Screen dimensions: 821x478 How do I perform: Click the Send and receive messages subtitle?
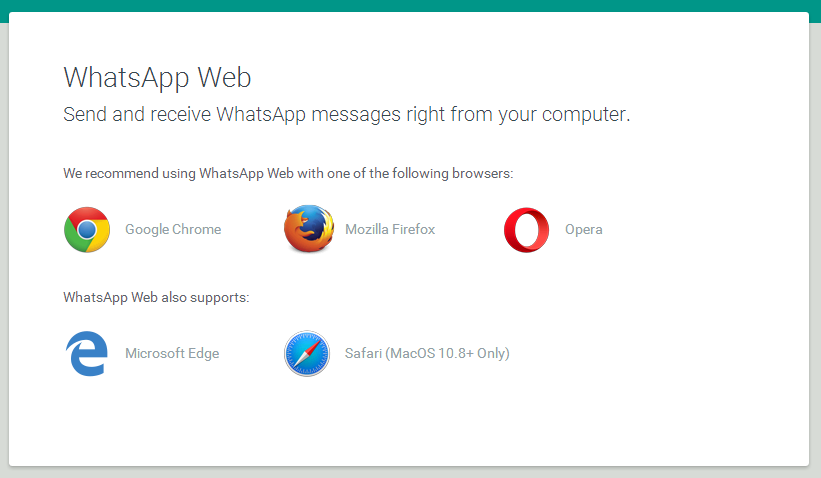347,114
